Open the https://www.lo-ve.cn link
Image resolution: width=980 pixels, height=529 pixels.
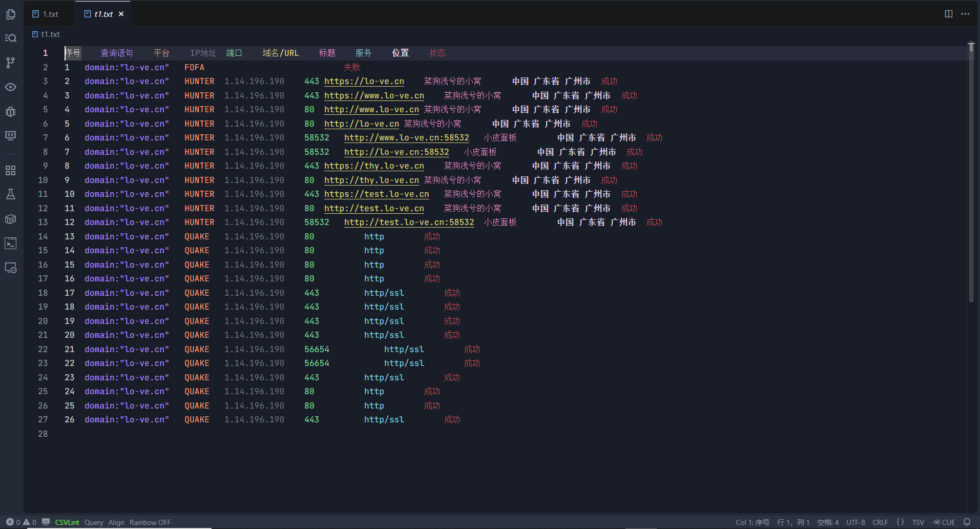point(374,95)
